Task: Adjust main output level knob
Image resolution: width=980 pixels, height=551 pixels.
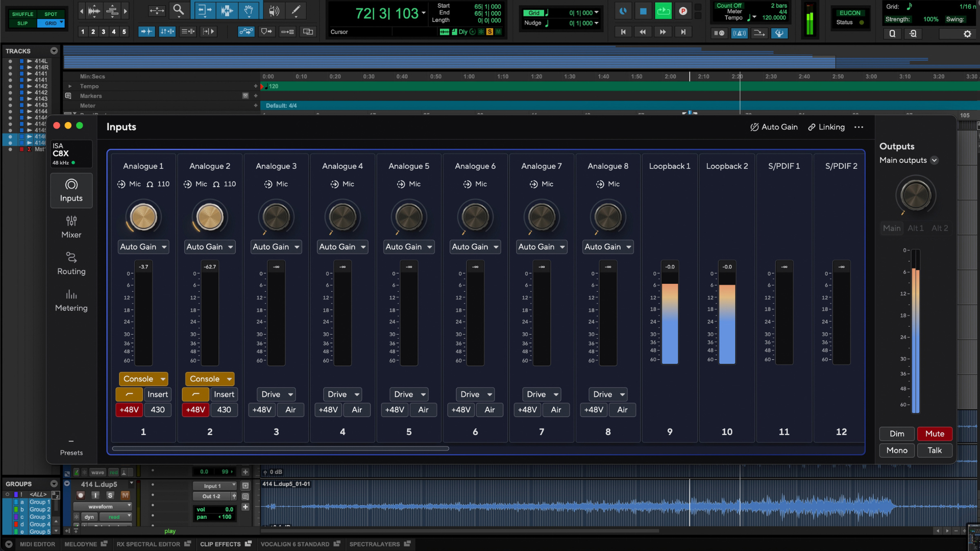Action: 915,195
